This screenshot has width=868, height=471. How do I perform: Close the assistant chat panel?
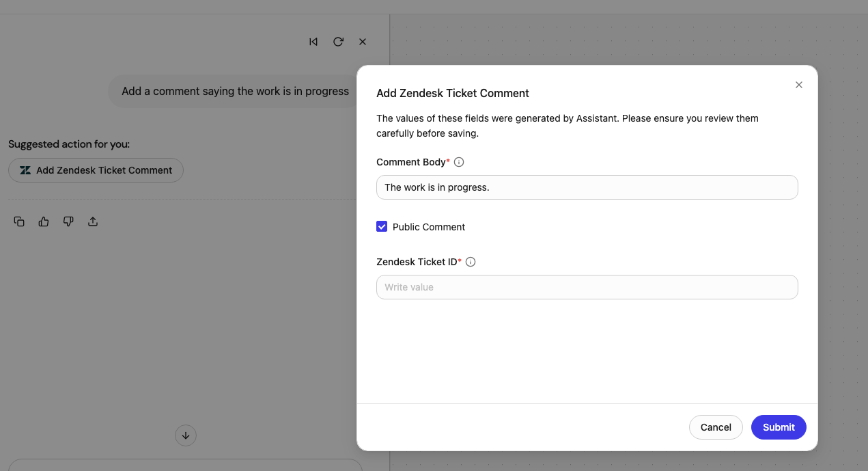[363, 42]
